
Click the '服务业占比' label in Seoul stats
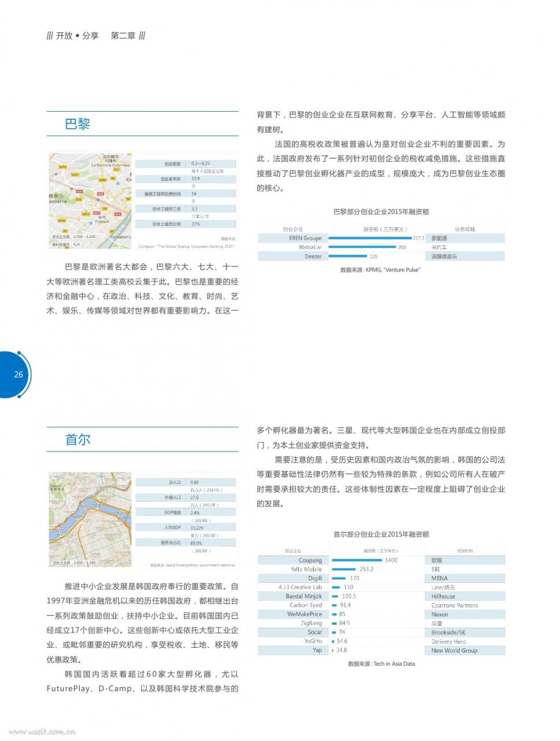[171, 543]
